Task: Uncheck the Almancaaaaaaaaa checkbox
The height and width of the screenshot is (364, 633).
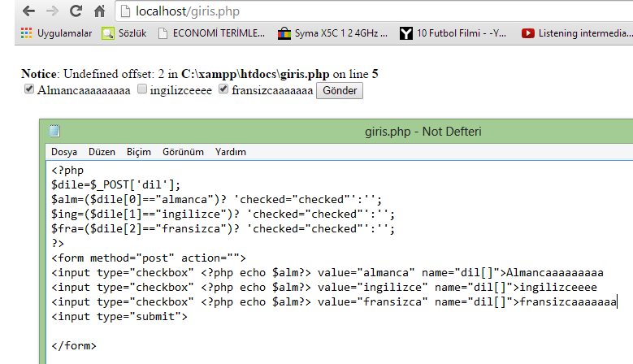Action: [29, 89]
